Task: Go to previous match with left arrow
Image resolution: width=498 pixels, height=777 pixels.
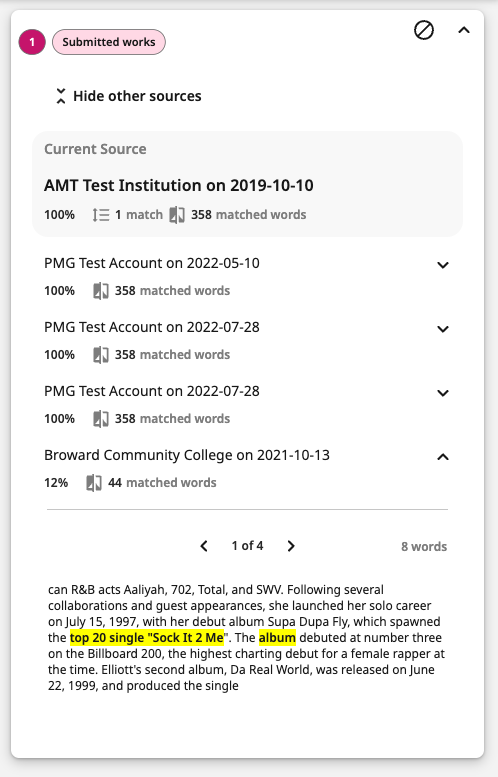Action: pos(204,546)
